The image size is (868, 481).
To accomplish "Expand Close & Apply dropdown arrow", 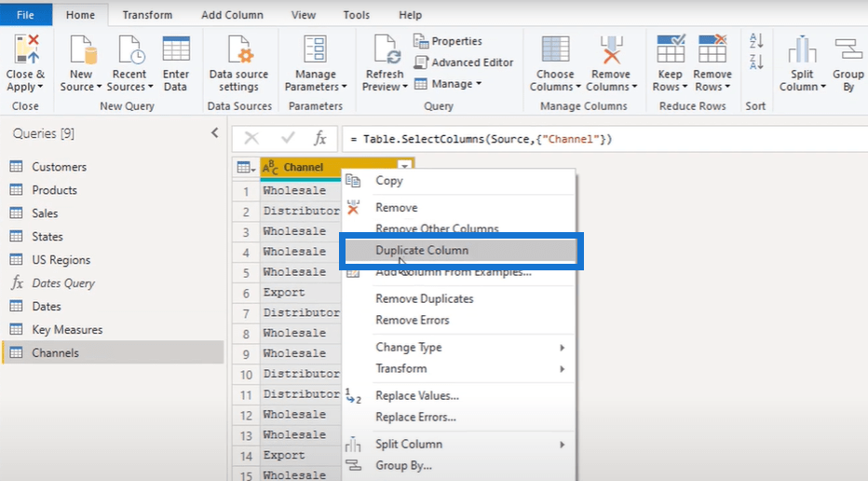I will click(x=40, y=87).
